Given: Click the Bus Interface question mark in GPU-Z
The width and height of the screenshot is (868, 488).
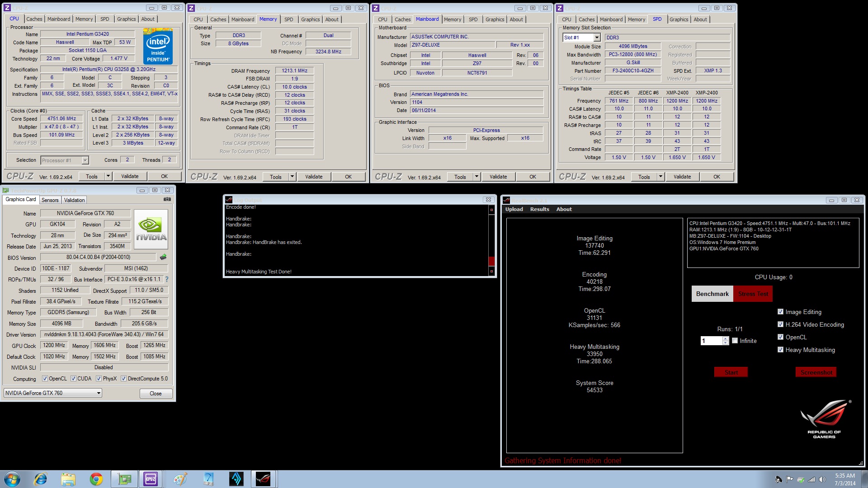Looking at the screenshot, I should 167,279.
